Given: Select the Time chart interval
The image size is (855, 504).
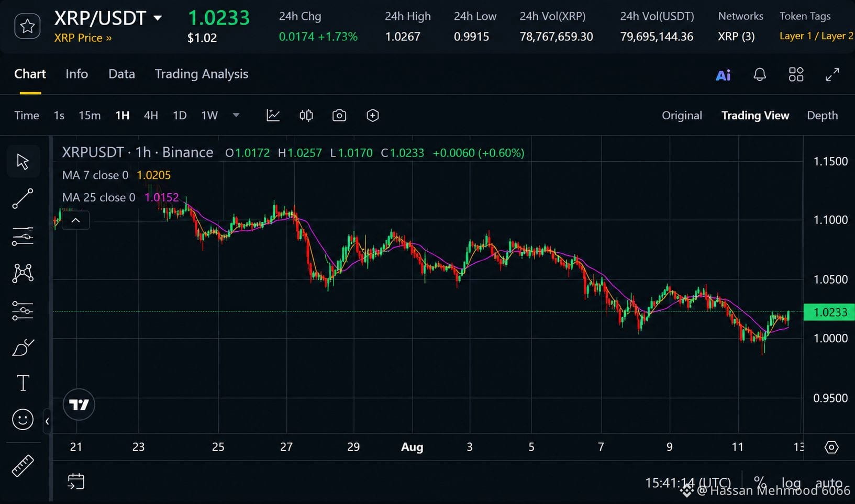Looking at the screenshot, I should [x=27, y=115].
